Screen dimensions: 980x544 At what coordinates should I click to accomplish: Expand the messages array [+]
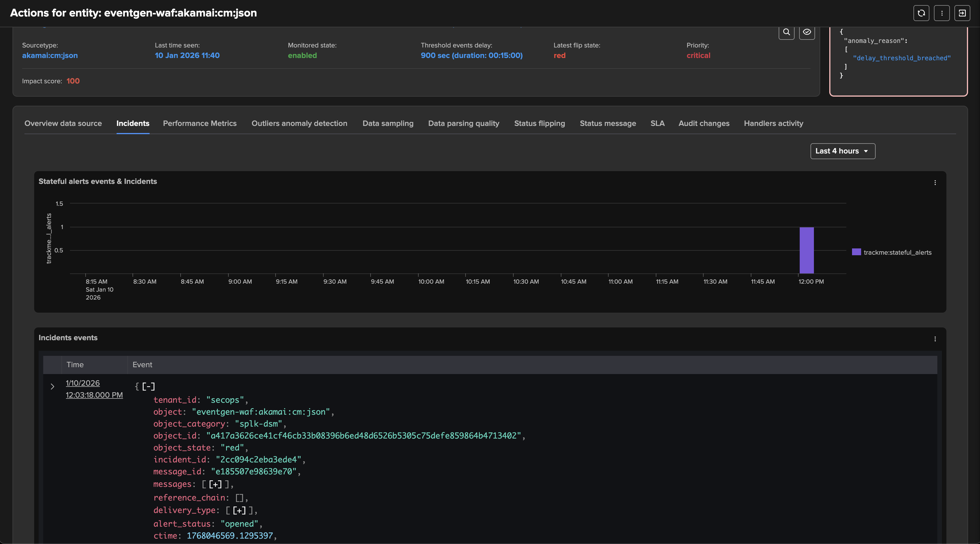point(215,484)
